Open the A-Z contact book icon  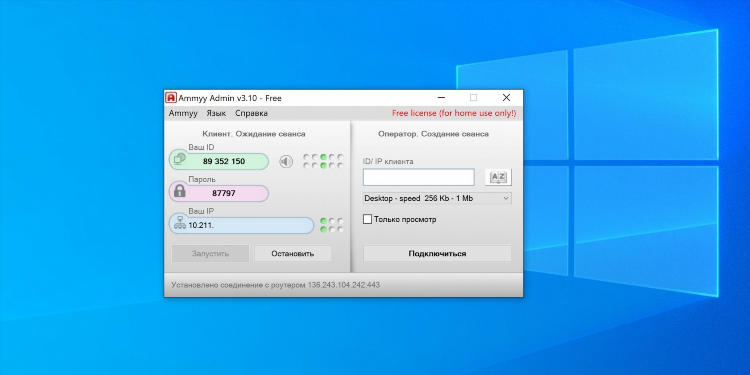(x=498, y=177)
